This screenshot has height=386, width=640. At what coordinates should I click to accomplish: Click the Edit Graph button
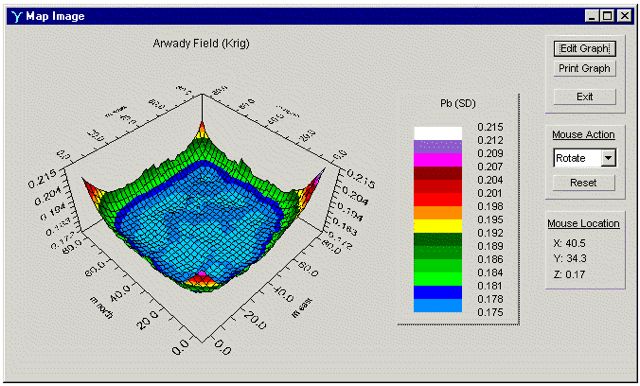click(x=584, y=49)
